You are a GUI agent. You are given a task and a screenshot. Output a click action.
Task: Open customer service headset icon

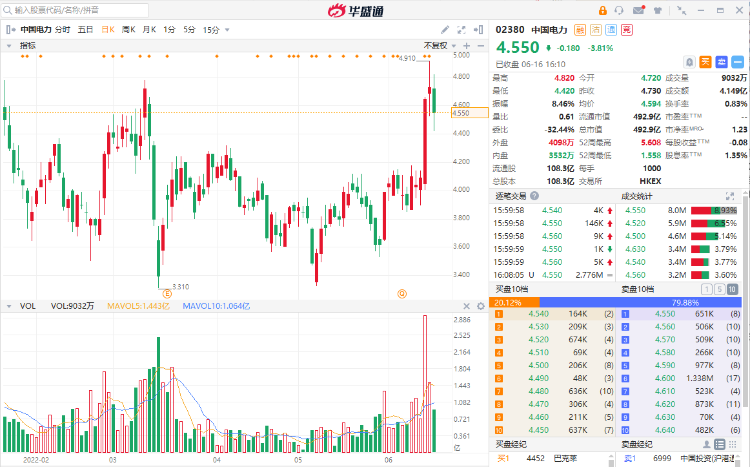pyautogui.click(x=619, y=11)
